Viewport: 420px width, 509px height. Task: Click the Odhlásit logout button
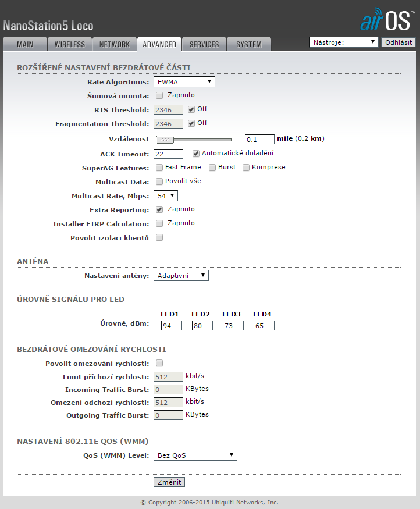(398, 42)
